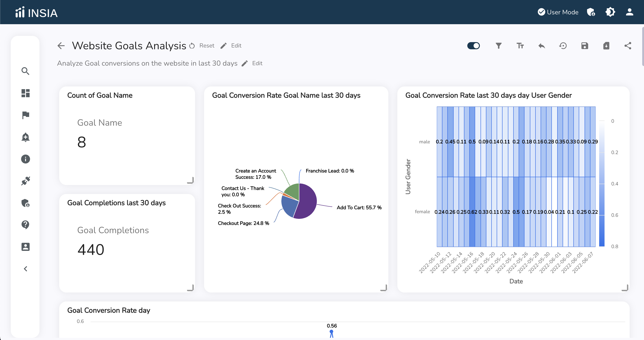Collapse the sidebar with the chevron
Screen dimensions: 644x340
coord(26,269)
